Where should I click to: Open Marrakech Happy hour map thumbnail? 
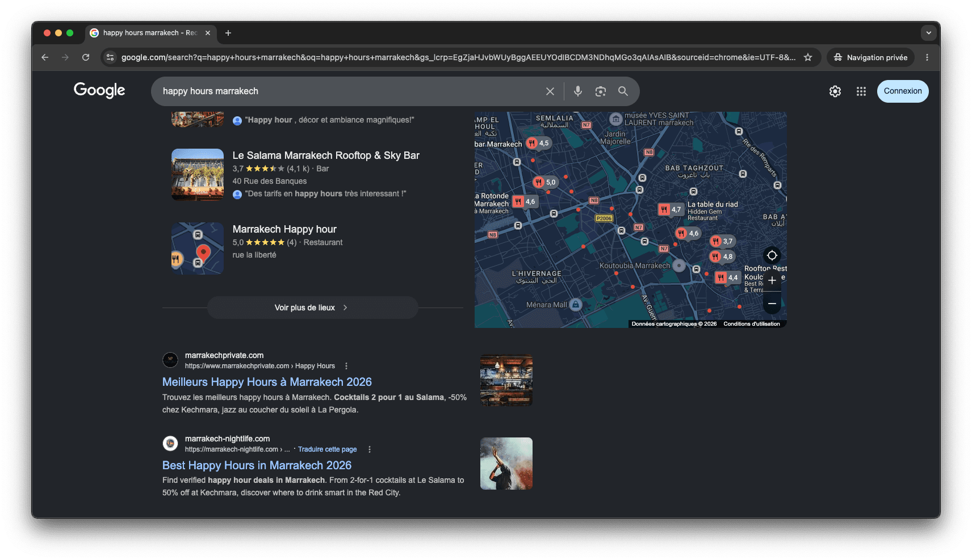[x=198, y=249]
